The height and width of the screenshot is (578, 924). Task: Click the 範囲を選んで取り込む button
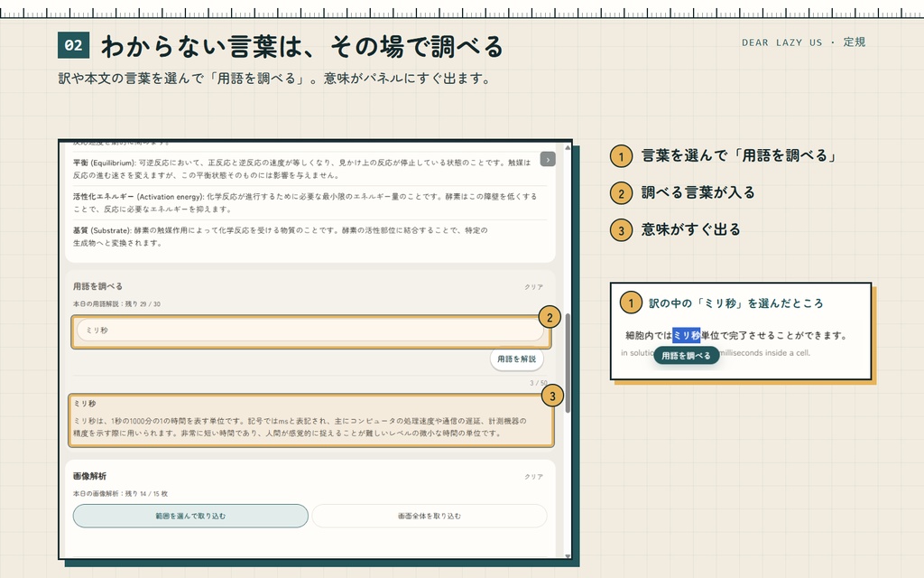click(x=190, y=516)
